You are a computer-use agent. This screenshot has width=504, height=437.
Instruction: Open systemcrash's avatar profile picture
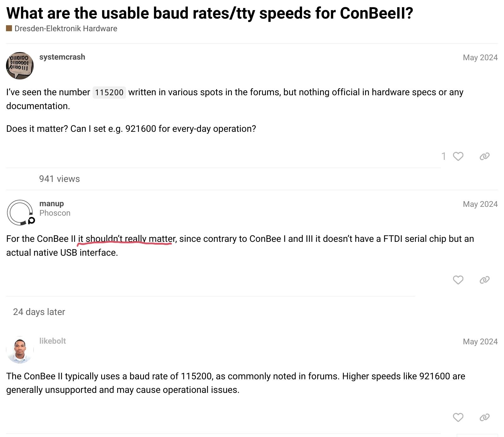(20, 66)
